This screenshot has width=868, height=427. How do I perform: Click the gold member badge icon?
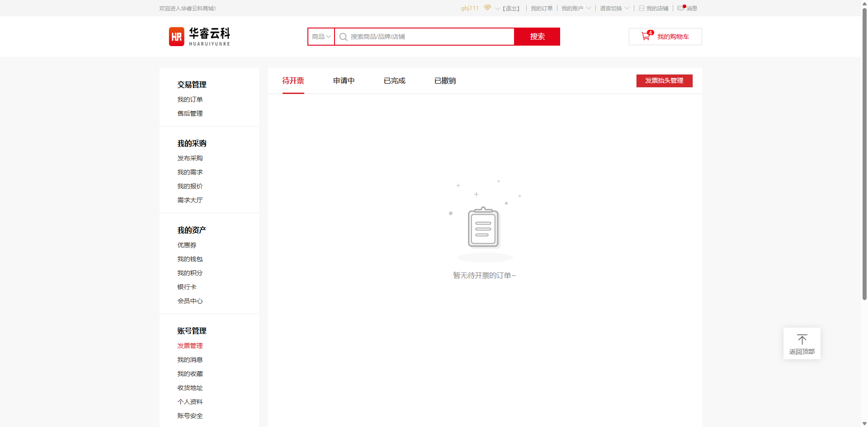coord(487,8)
